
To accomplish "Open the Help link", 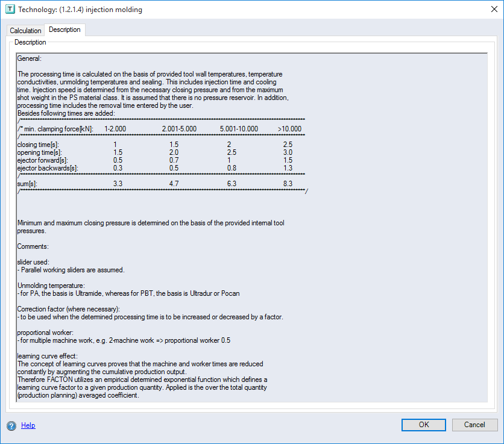I will (28, 425).
